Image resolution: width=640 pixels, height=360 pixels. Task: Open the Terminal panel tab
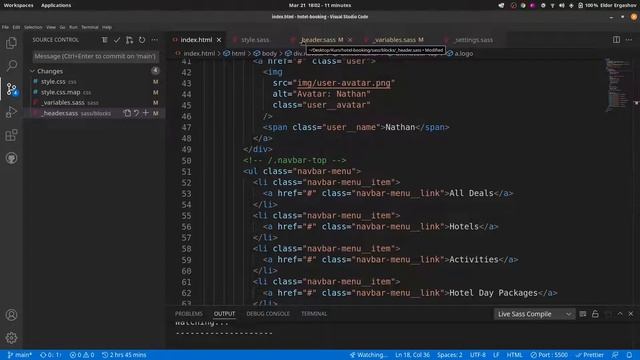tap(314, 314)
